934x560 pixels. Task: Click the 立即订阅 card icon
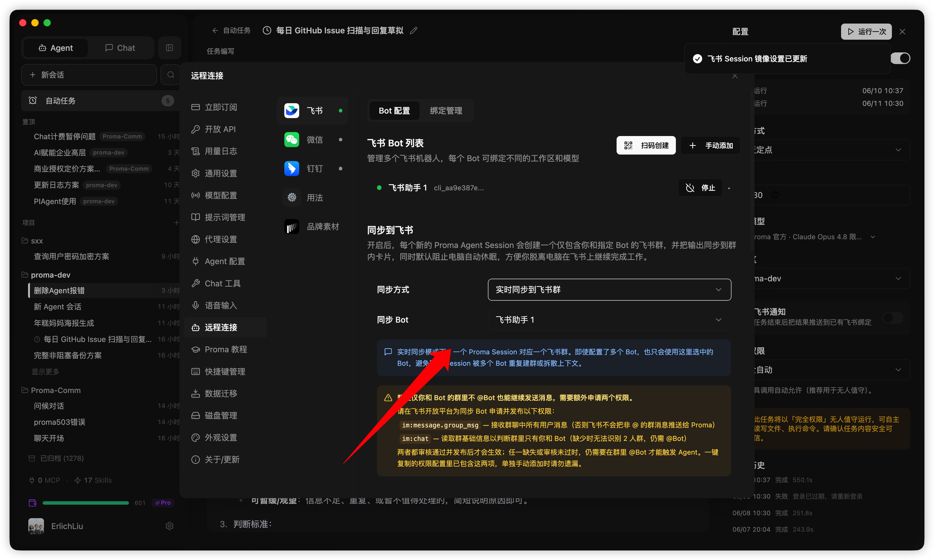pyautogui.click(x=195, y=107)
